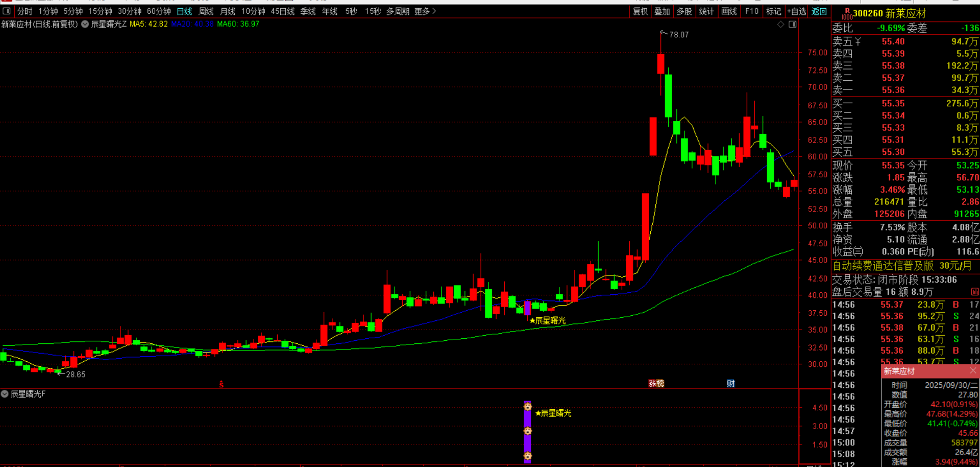Toggle the right panel layout icon
The width and height of the screenshot is (980, 467).
pos(792,24)
